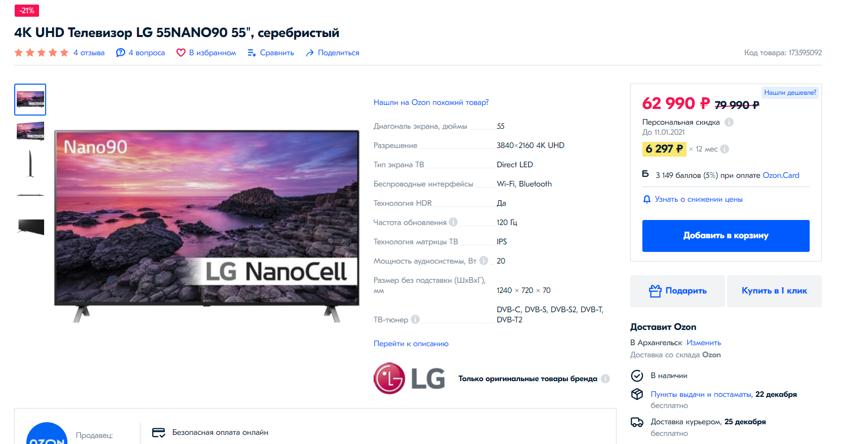Open the 4 вопроса questions link
This screenshot has height=444, width=868.
tap(147, 53)
